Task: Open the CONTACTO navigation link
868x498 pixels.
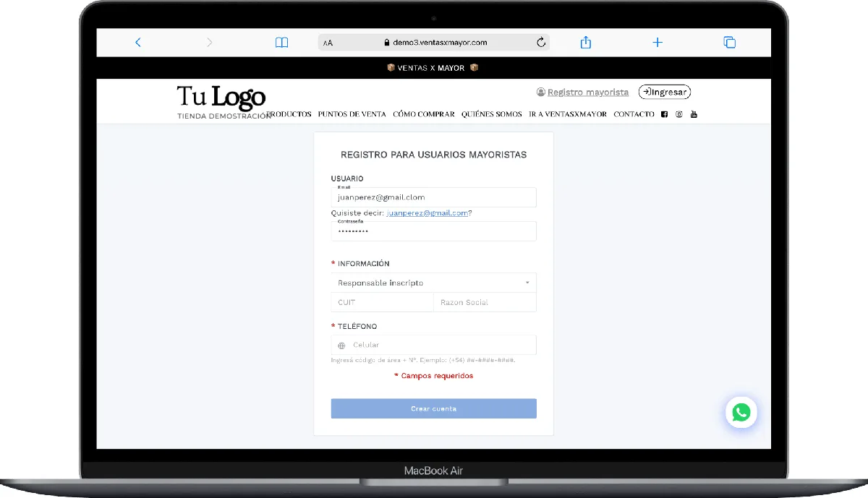Action: point(634,113)
